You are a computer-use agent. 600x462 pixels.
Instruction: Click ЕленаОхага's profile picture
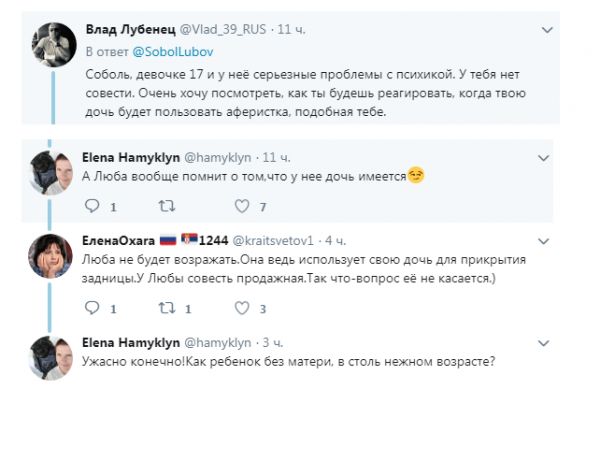pos(48,257)
